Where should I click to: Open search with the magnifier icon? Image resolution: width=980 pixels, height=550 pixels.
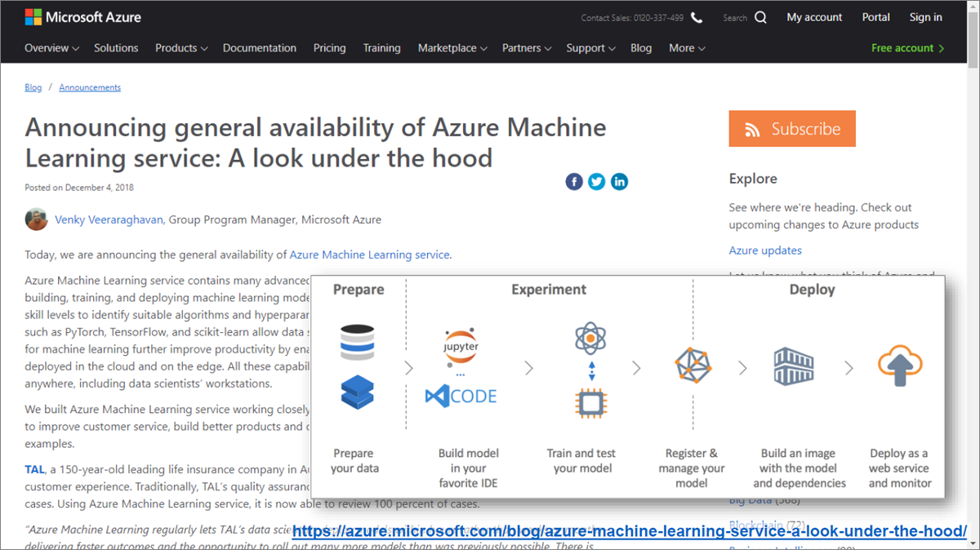(760, 17)
